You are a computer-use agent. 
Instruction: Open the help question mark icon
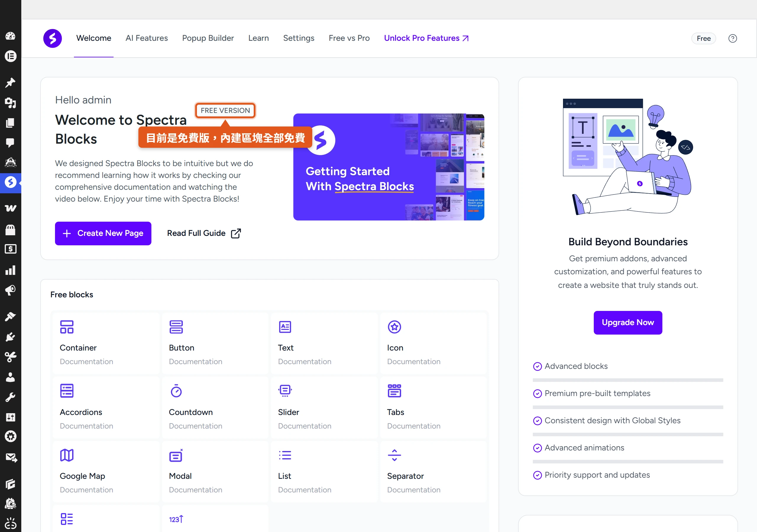732,38
